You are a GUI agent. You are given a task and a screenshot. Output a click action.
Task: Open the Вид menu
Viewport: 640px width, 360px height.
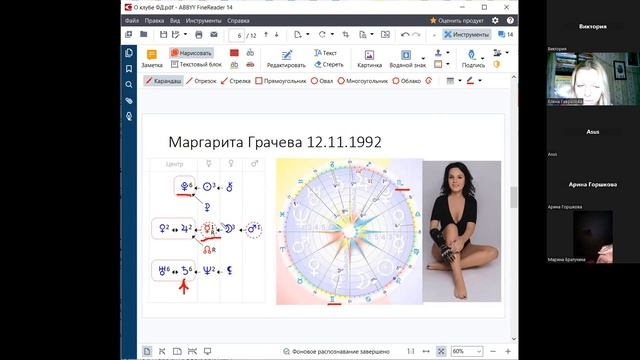[175, 20]
